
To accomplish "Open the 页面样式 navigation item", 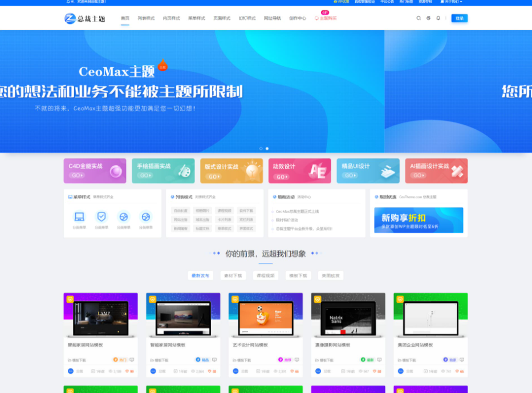I will coord(222,18).
